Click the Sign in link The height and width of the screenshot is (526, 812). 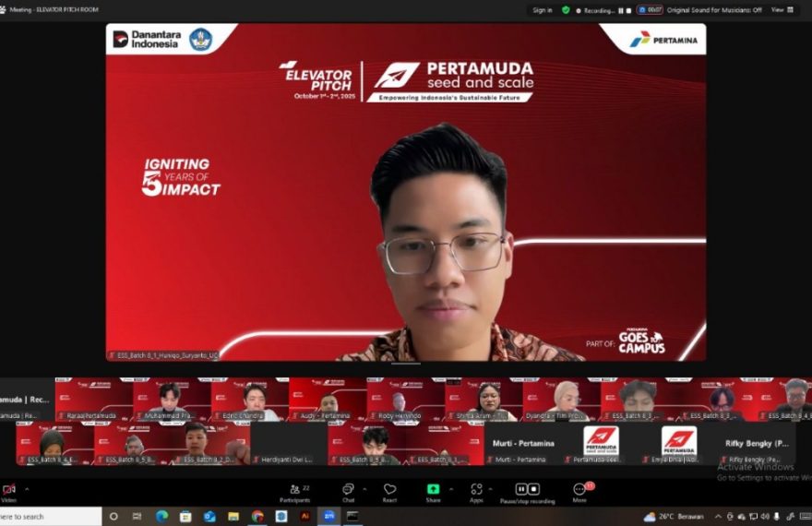(543, 10)
